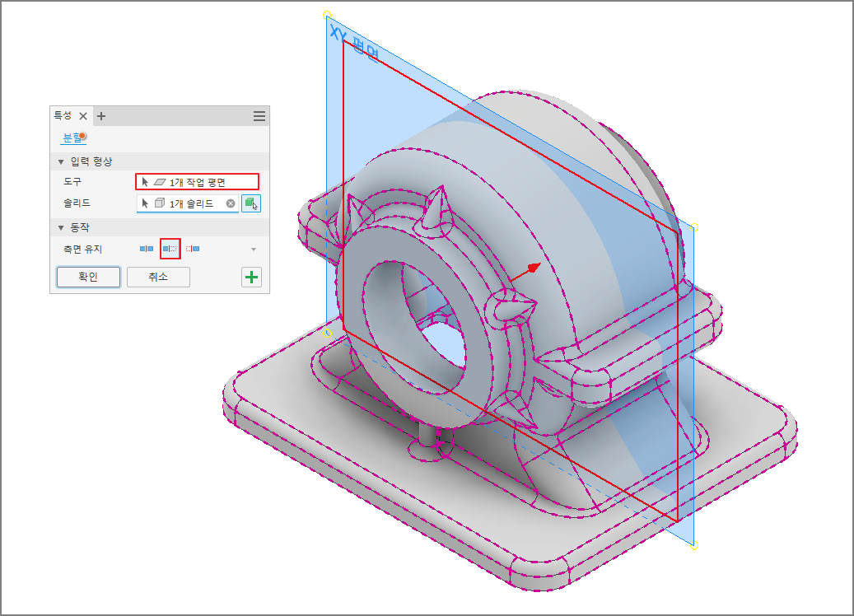854x616 pixels.
Task: Collapse the 동작 section
Action: click(61, 227)
